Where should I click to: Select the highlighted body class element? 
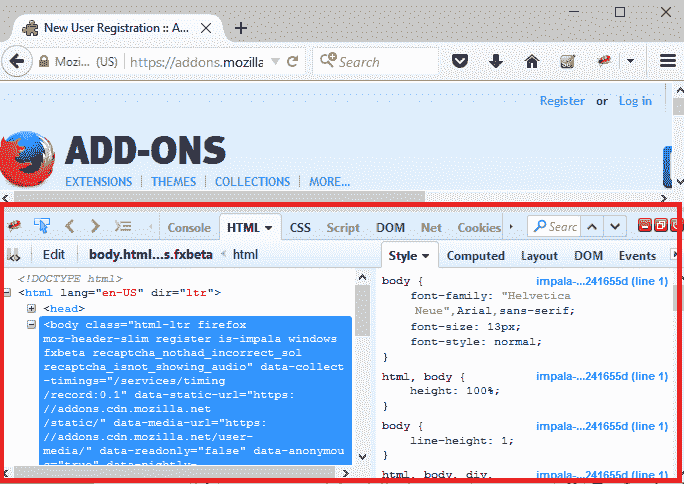tap(195, 390)
